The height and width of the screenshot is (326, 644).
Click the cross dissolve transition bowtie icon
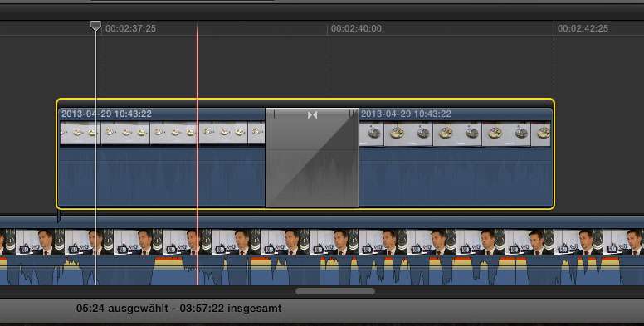312,115
